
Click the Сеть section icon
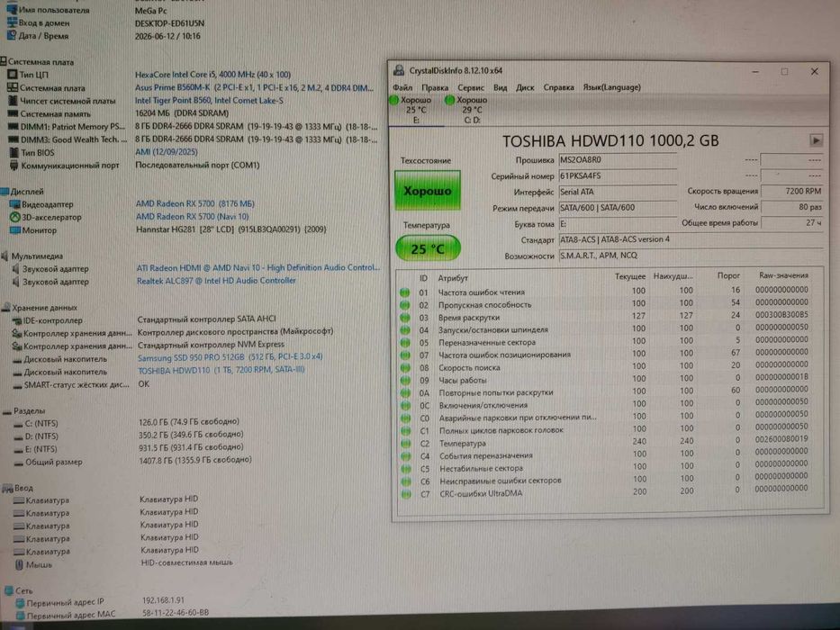coord(9,591)
